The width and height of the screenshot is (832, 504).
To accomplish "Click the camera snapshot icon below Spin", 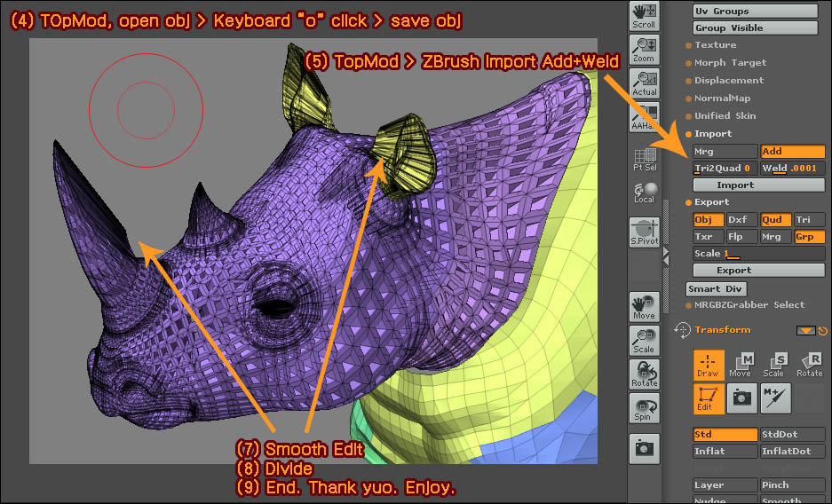I will coord(644,448).
